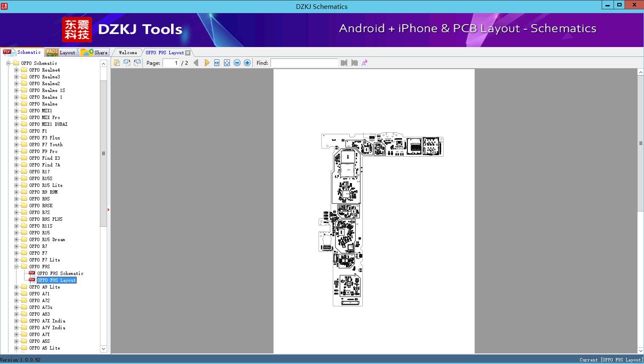The width and height of the screenshot is (644, 364).
Task: Zoom out with the minus icon
Action: (x=237, y=63)
